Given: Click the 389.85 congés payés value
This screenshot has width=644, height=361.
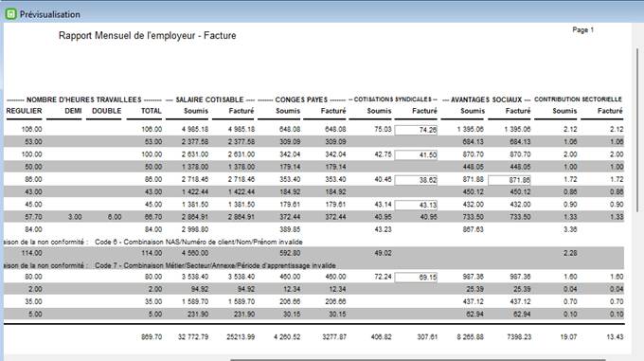Looking at the screenshot, I should tap(290, 229).
